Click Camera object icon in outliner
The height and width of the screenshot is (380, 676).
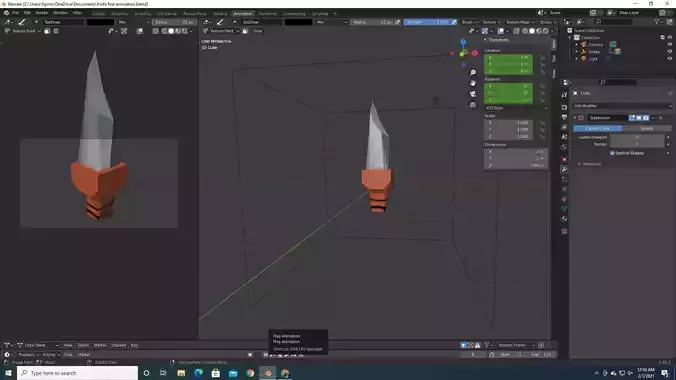point(584,44)
